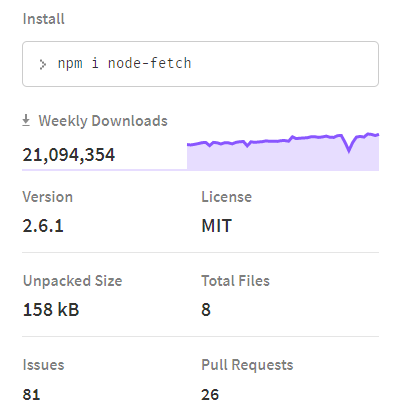
Task: Click the sharp dip in the downloads graph
Action: tap(349, 148)
